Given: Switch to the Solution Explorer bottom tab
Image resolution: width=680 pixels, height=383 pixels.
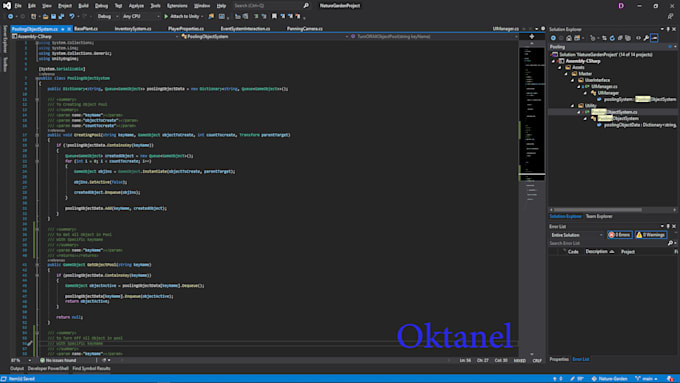Looking at the screenshot, I should pos(565,216).
